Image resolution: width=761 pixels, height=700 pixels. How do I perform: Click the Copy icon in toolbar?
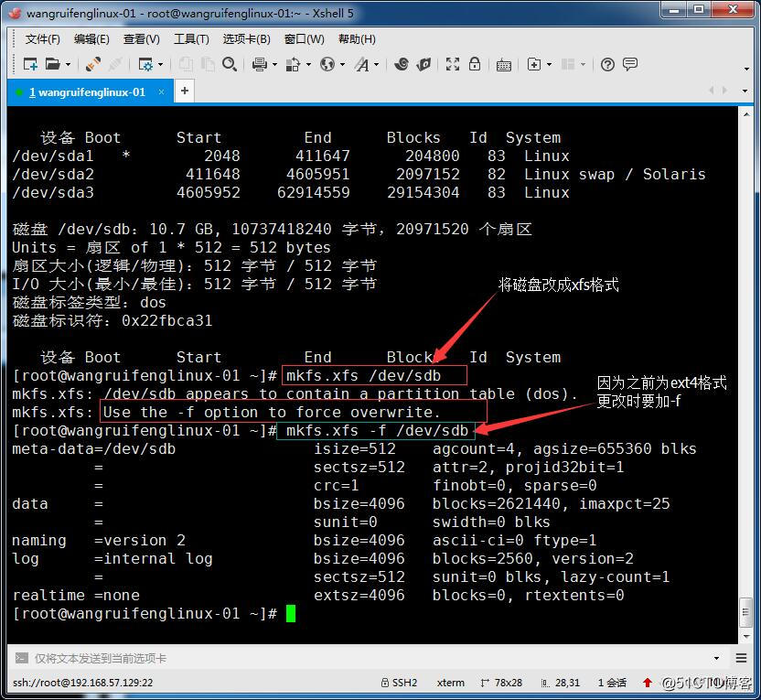[186, 64]
